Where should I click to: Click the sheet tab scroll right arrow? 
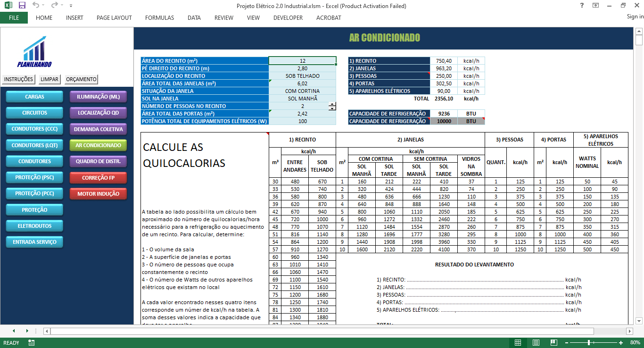pyautogui.click(x=27, y=331)
